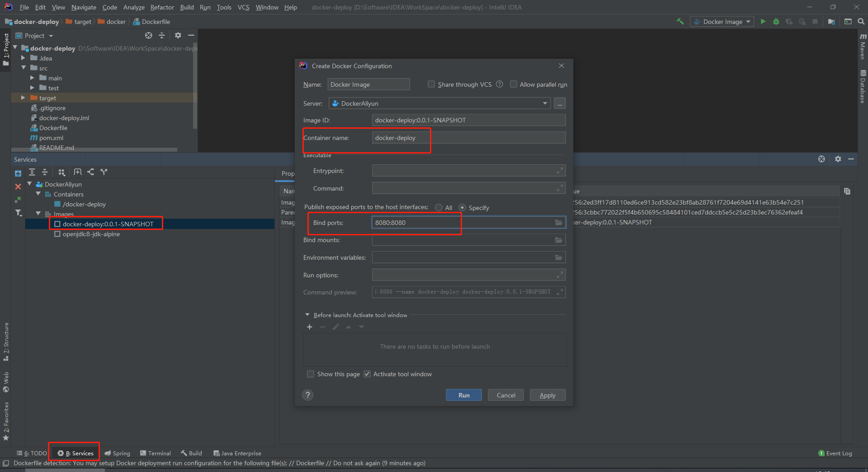This screenshot has width=868, height=472.
Task: Open the Spring tool window tab
Action: click(118, 453)
